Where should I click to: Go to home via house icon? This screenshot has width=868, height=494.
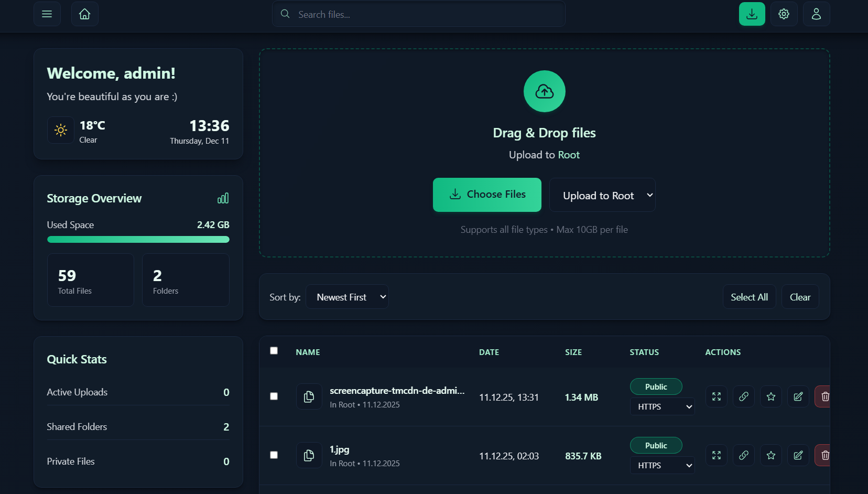pos(84,14)
